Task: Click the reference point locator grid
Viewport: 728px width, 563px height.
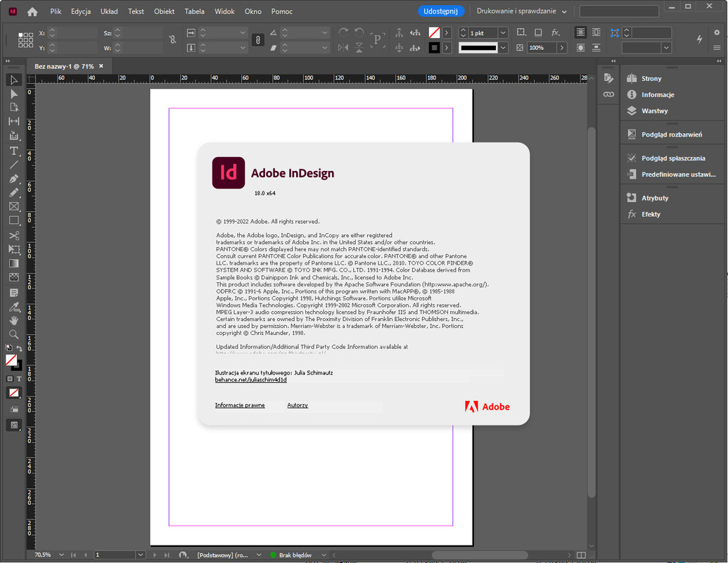Action: (25, 40)
